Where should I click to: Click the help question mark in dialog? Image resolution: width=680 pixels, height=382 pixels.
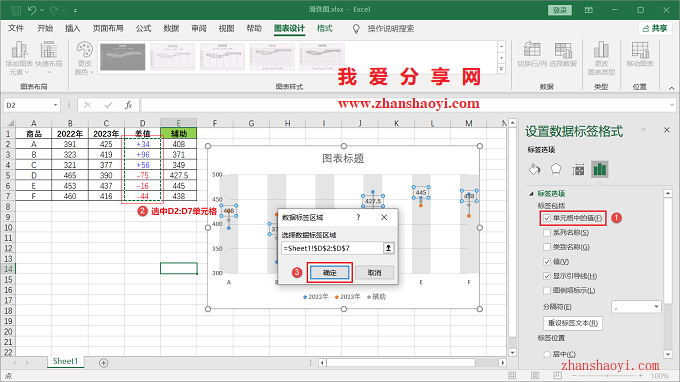[x=358, y=217]
